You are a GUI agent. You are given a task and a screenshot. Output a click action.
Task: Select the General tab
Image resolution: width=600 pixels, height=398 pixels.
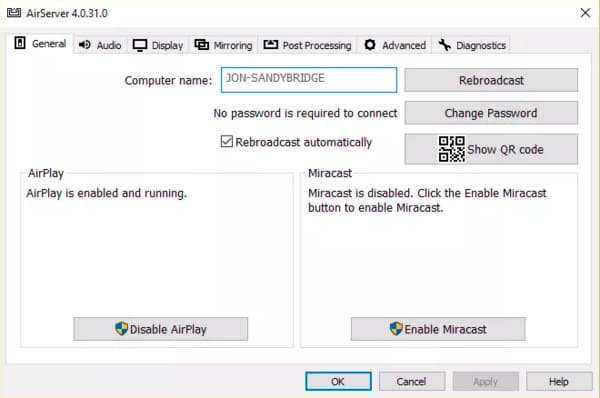pyautogui.click(x=40, y=43)
